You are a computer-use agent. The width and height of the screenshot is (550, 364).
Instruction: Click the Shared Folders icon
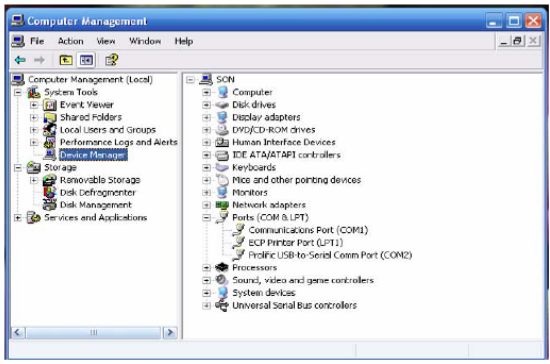tap(49, 117)
